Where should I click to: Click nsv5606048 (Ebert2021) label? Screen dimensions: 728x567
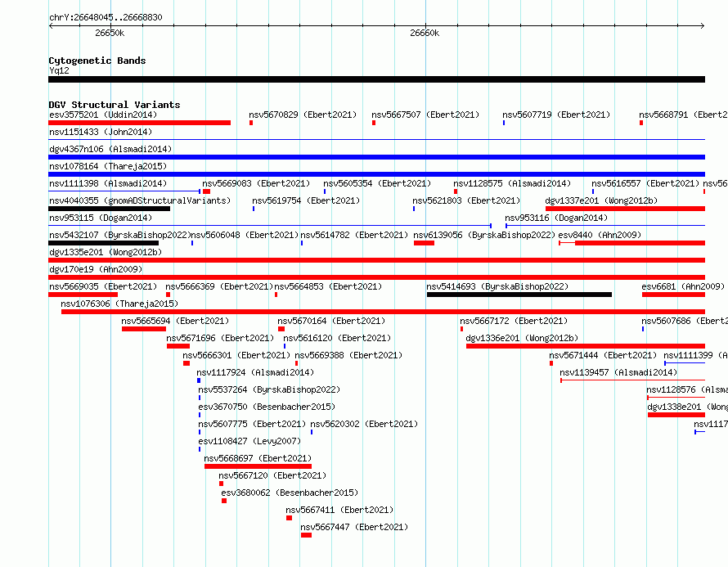(245, 235)
